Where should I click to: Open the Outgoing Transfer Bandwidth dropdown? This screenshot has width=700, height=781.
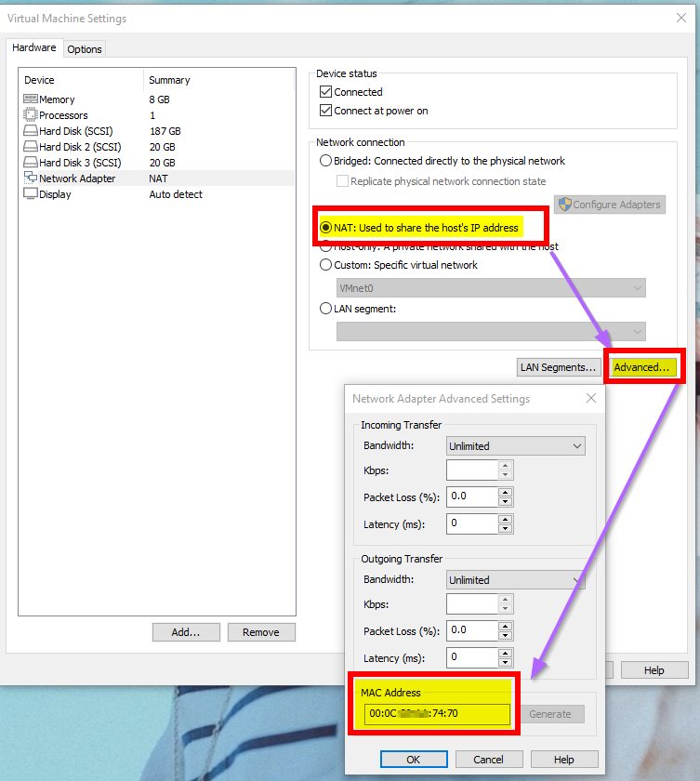pos(516,580)
